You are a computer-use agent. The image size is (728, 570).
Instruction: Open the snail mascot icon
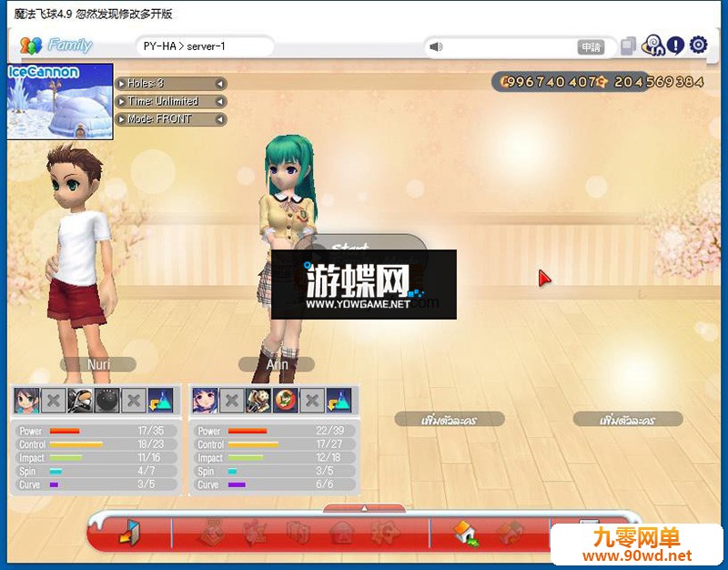(652, 46)
